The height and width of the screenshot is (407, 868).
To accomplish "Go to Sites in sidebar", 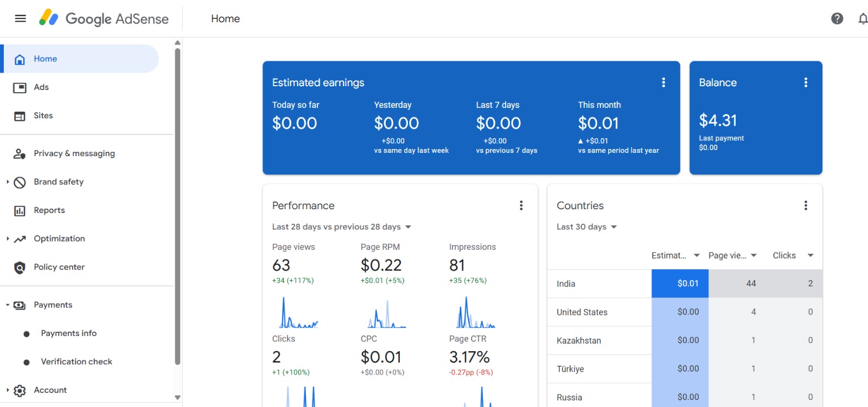I will (x=43, y=115).
